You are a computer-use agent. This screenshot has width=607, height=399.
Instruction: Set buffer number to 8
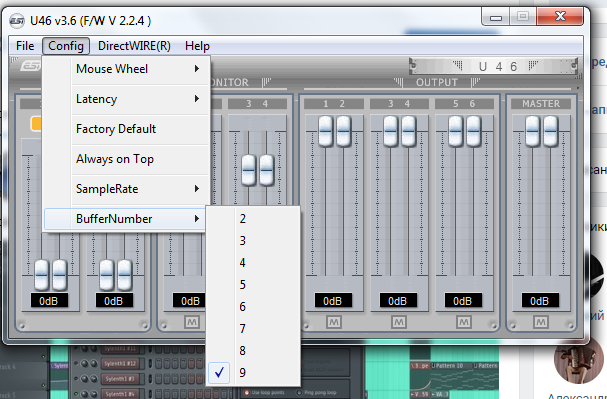tap(253, 351)
